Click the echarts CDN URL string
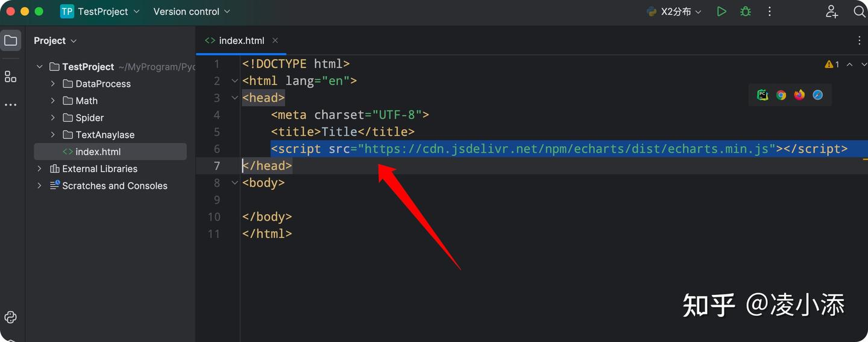The width and height of the screenshot is (868, 342). pos(567,149)
